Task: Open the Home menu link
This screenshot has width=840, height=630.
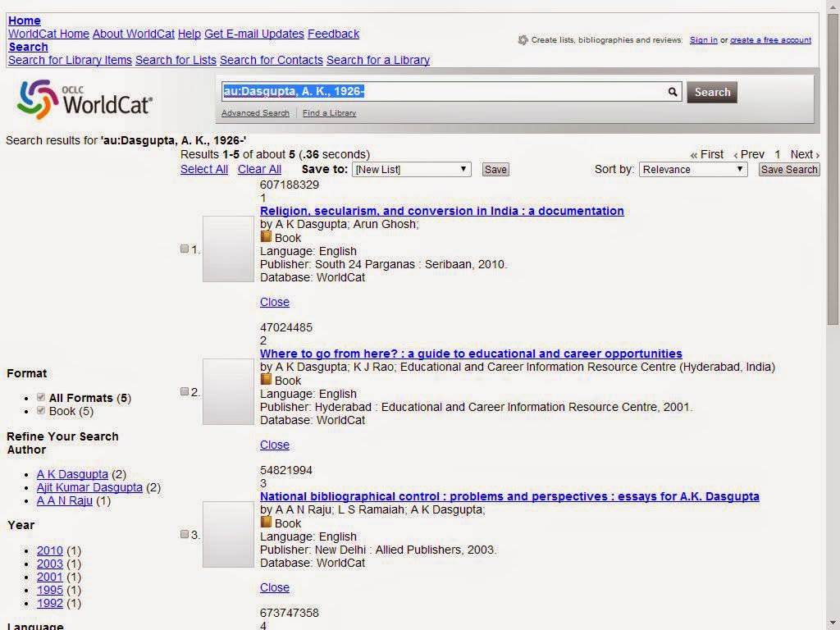Action: 24,21
